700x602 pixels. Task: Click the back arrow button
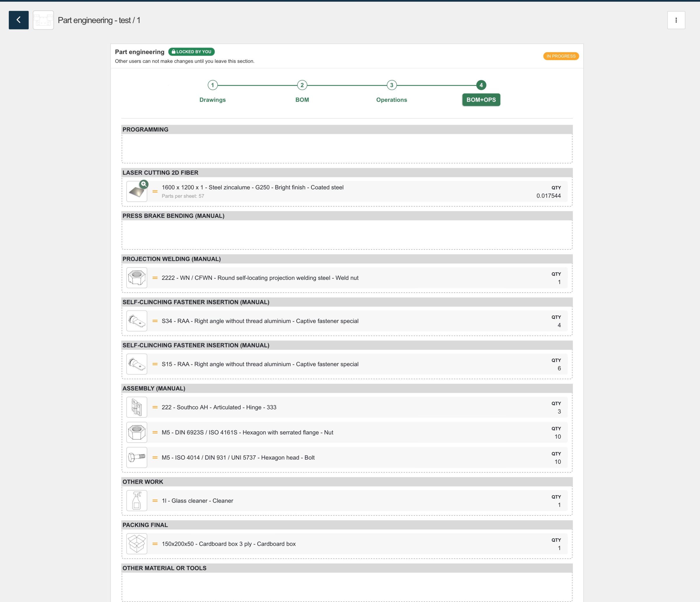[19, 20]
